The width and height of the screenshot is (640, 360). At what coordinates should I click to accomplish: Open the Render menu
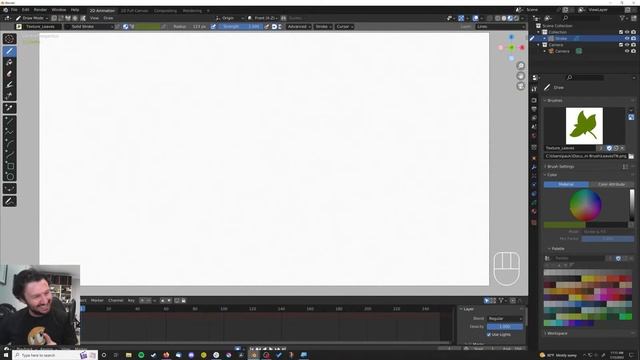(x=40, y=10)
